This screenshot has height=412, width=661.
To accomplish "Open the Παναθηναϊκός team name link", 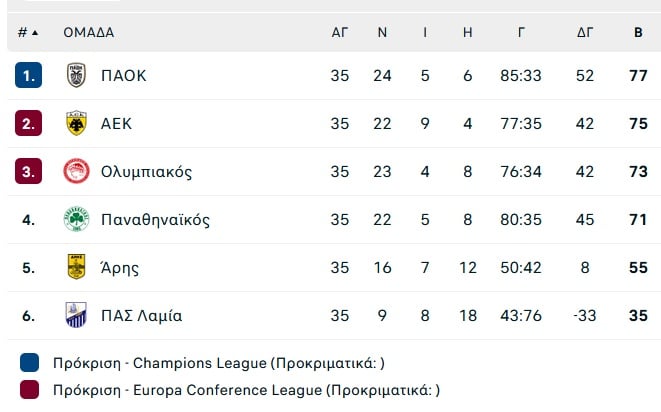I will [x=155, y=220].
